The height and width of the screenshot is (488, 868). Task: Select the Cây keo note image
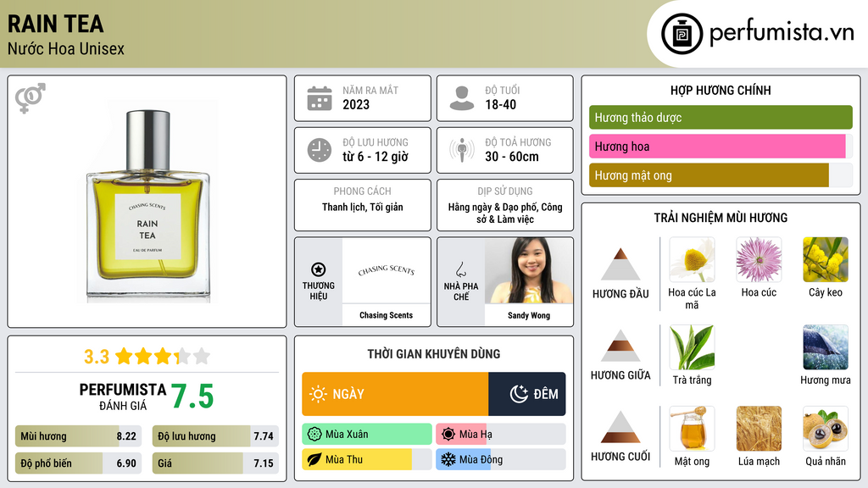(826, 259)
